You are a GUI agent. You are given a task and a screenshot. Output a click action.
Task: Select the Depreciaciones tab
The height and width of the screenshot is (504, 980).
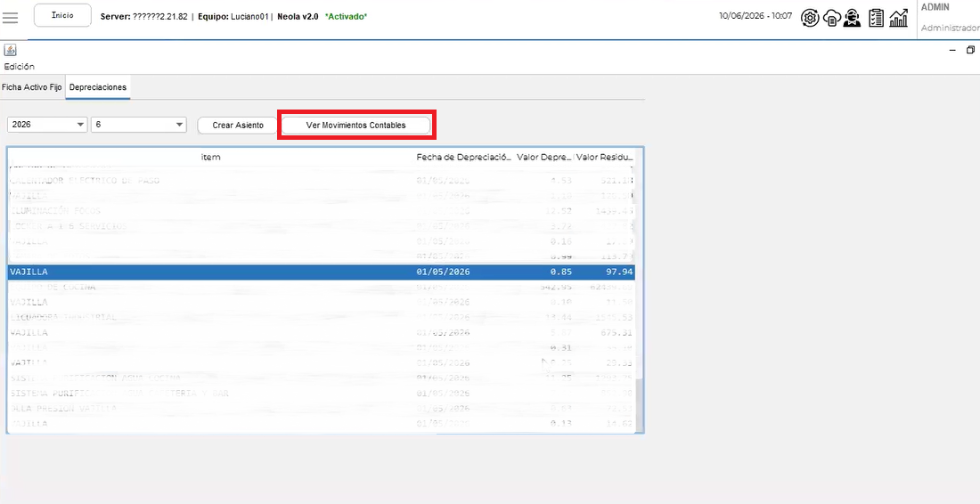tap(97, 87)
